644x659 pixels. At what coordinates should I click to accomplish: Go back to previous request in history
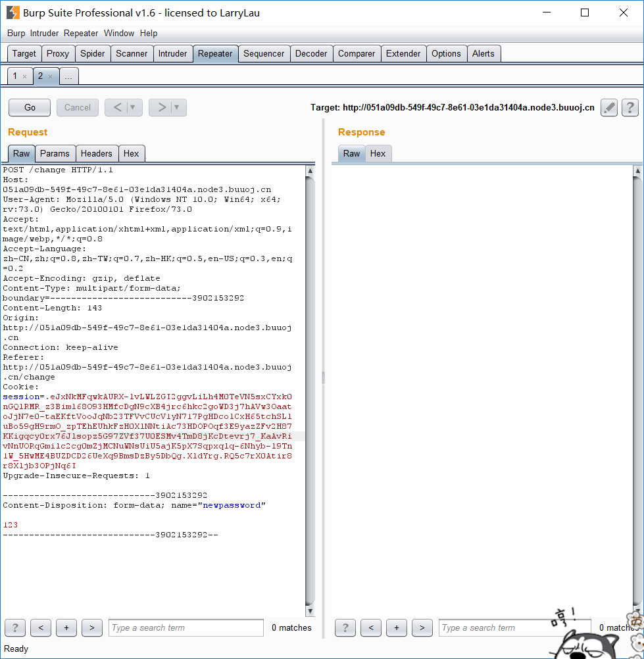click(117, 108)
